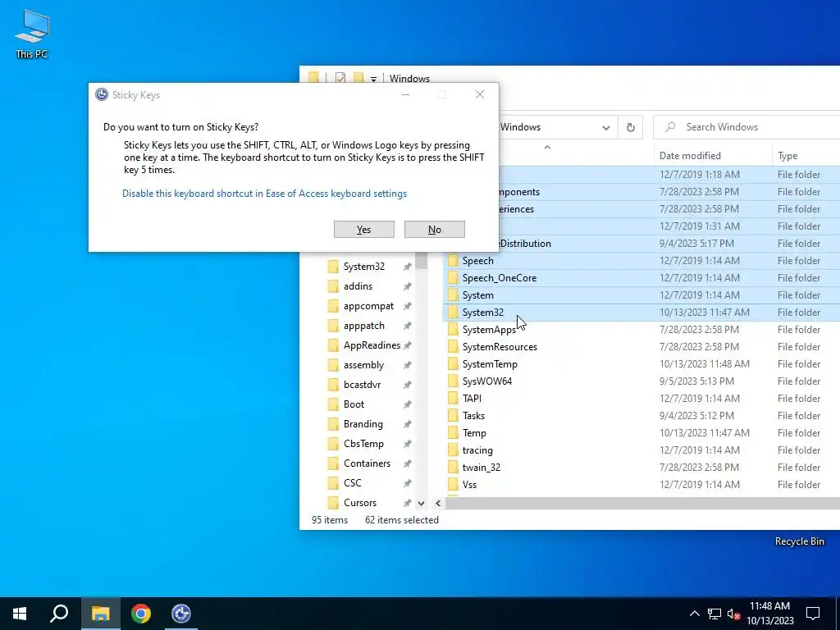
Task: Select the SystemResources folder
Action: 500,347
